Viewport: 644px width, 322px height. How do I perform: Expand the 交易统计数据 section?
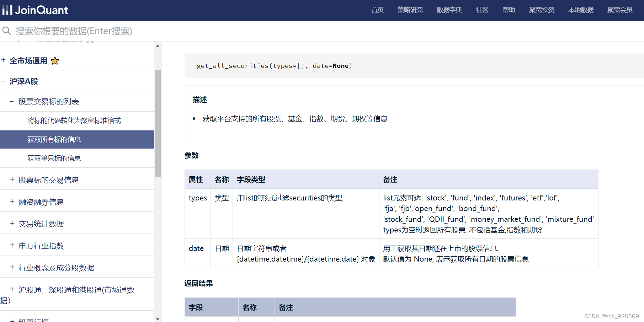(11, 224)
